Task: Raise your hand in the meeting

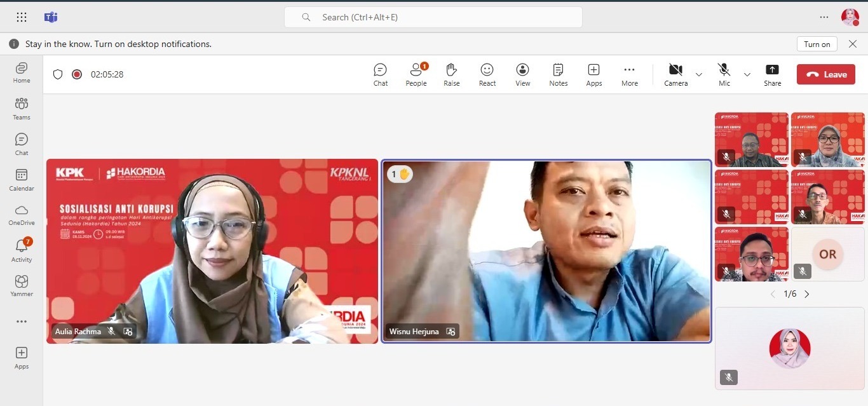Action: click(x=451, y=74)
